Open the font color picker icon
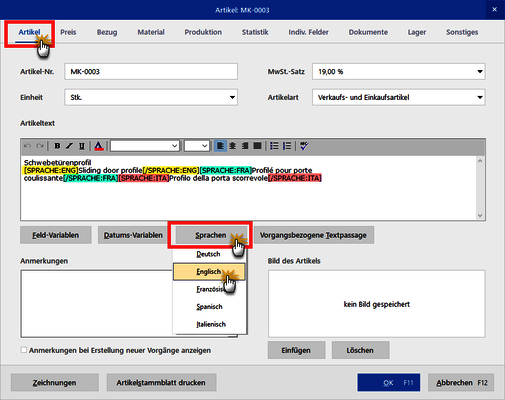The width and height of the screenshot is (505, 400). [99, 146]
